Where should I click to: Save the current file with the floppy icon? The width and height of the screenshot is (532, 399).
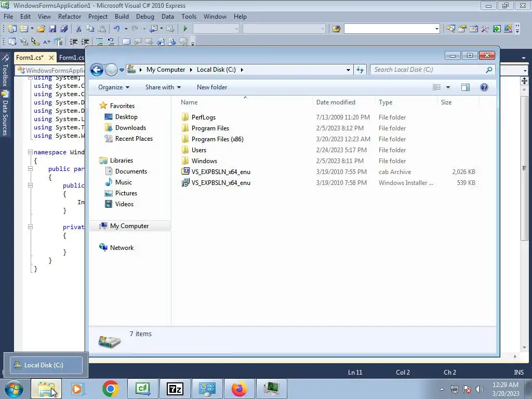click(52, 29)
